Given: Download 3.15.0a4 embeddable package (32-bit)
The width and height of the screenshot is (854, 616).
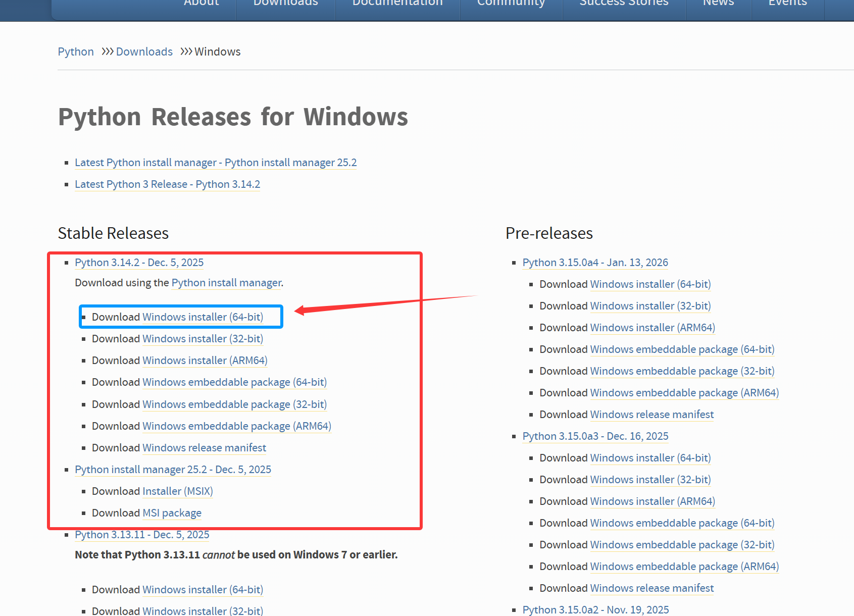Looking at the screenshot, I should (682, 371).
